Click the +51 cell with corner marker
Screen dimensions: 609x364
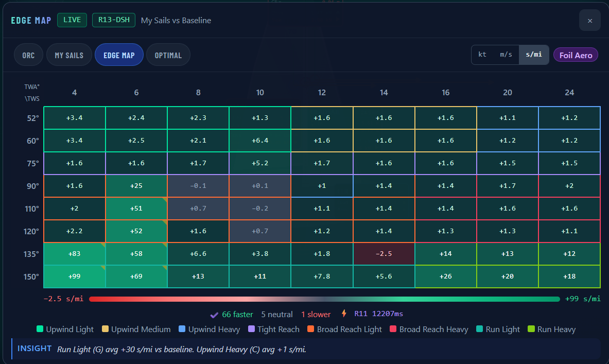coord(136,209)
